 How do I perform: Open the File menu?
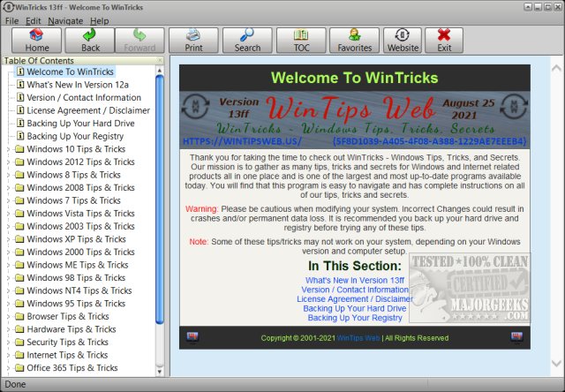(x=11, y=21)
